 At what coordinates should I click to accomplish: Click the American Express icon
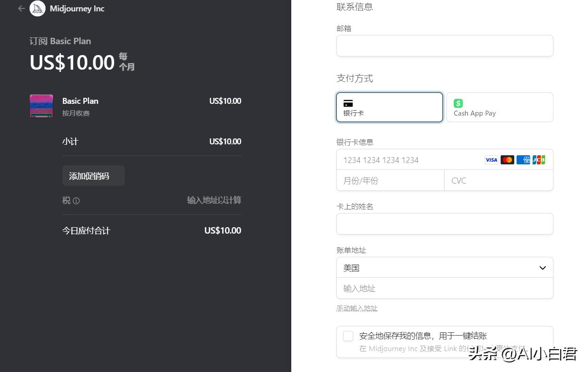(x=523, y=160)
